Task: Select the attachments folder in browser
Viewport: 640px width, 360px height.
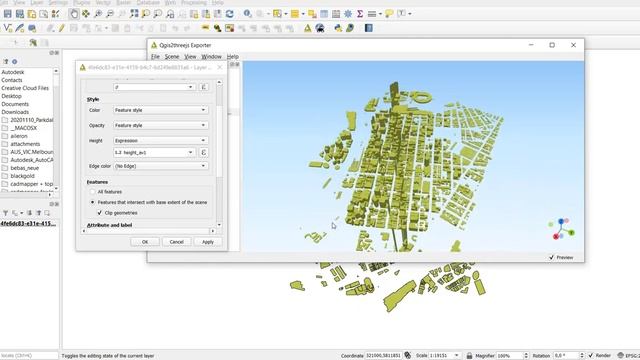Action: pyautogui.click(x=25, y=144)
